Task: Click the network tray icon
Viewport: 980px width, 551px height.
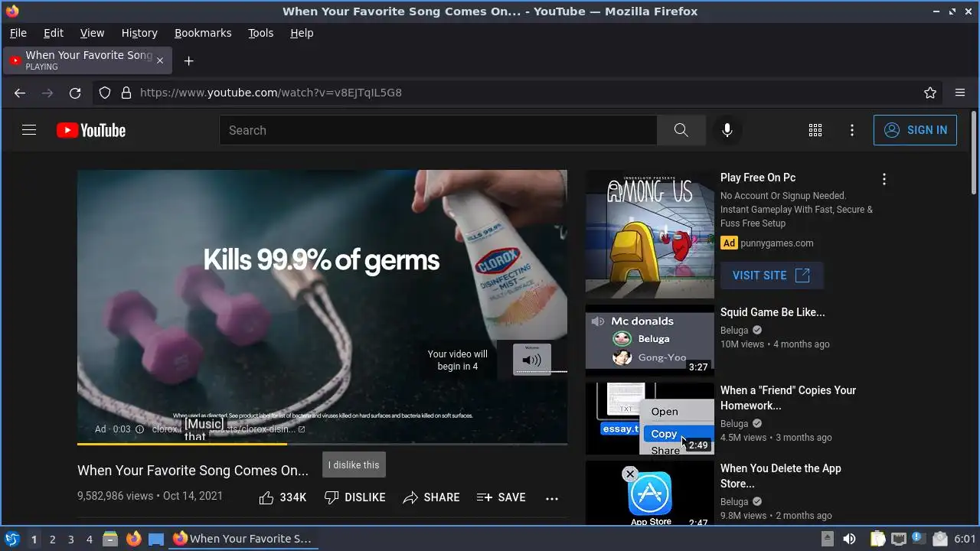Action: pyautogui.click(x=898, y=539)
